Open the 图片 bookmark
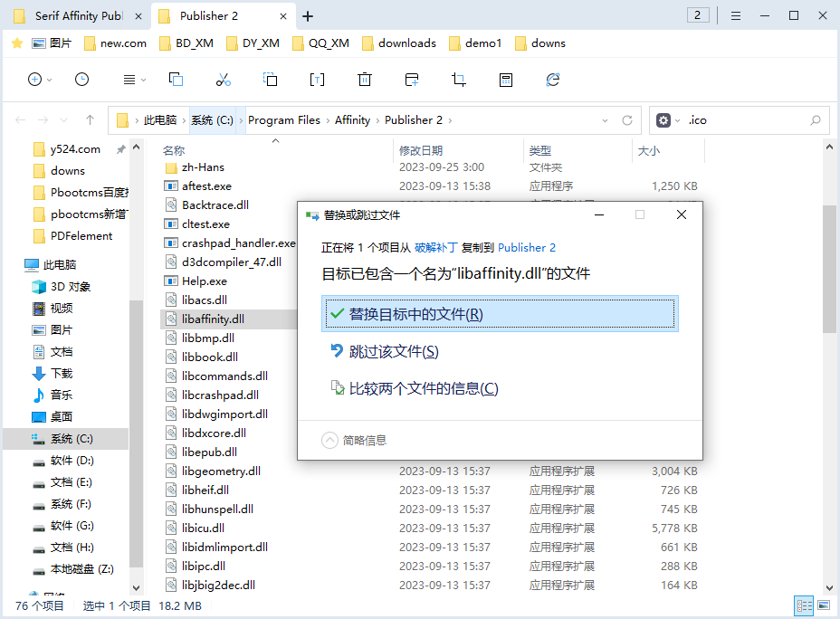 click(52, 43)
